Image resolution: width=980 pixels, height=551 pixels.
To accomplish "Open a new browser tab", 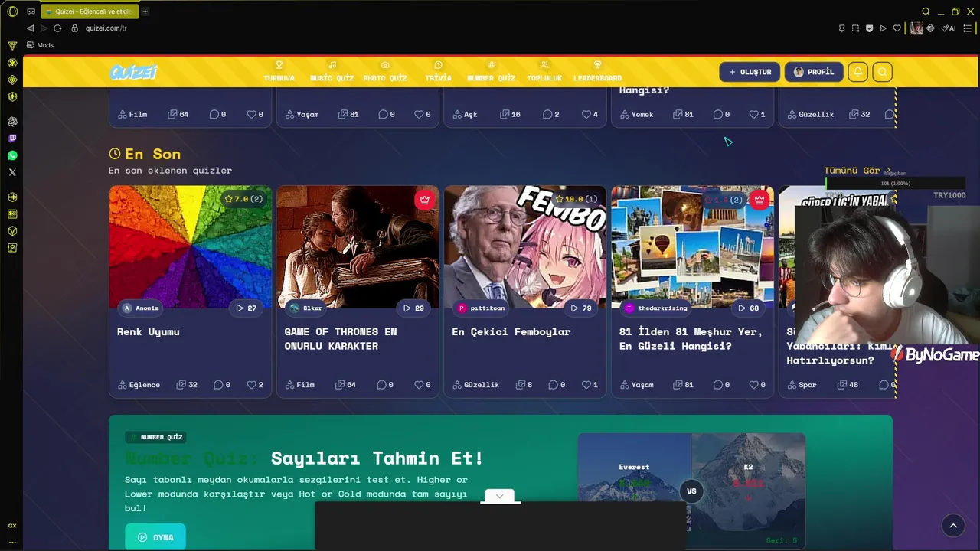I will tap(145, 11).
